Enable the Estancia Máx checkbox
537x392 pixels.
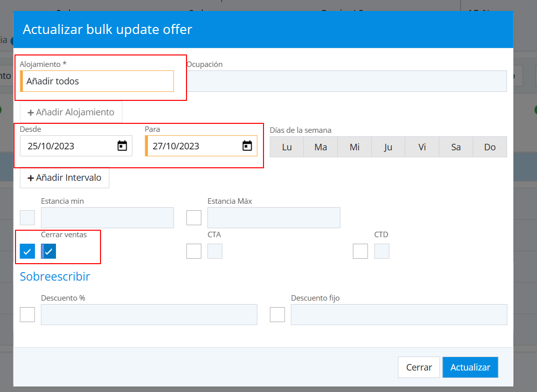193,218
